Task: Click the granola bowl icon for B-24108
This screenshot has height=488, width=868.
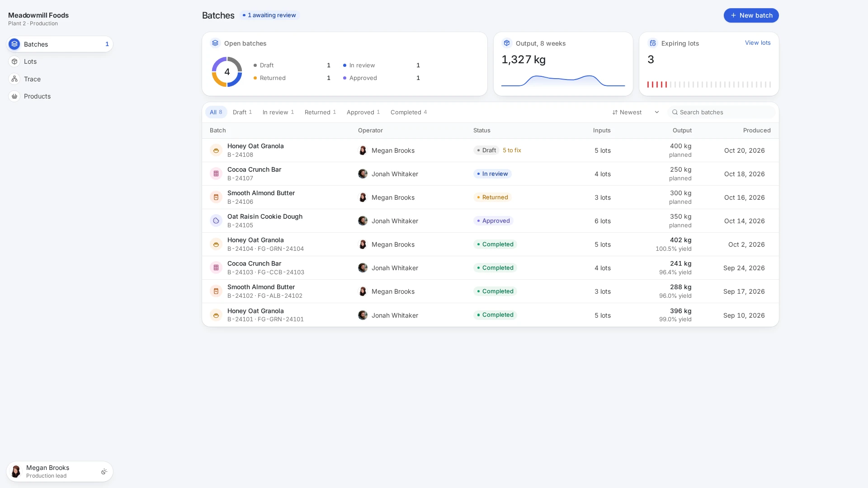Action: pos(216,150)
